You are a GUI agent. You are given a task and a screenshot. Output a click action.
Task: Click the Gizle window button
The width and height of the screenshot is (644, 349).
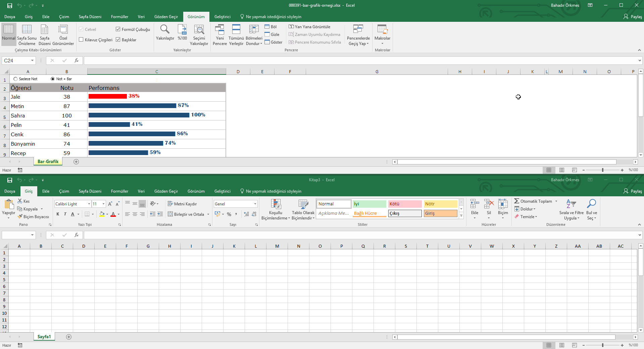(272, 34)
